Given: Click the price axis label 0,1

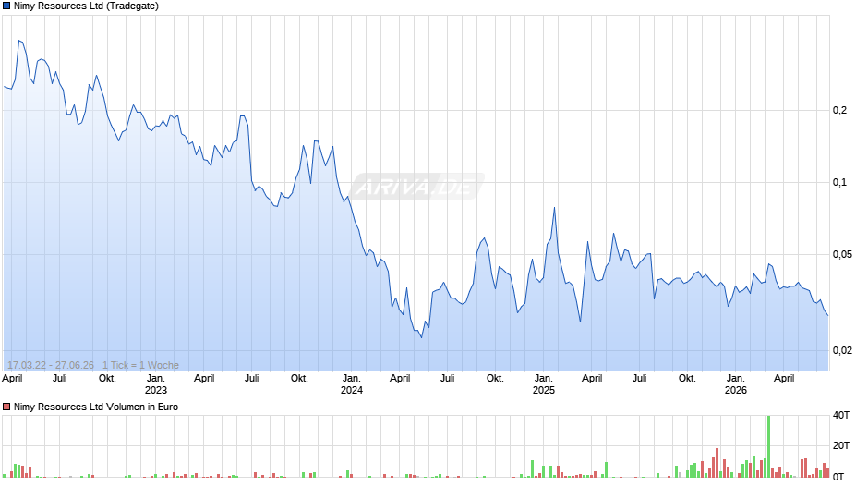Looking at the screenshot, I should 839,183.
